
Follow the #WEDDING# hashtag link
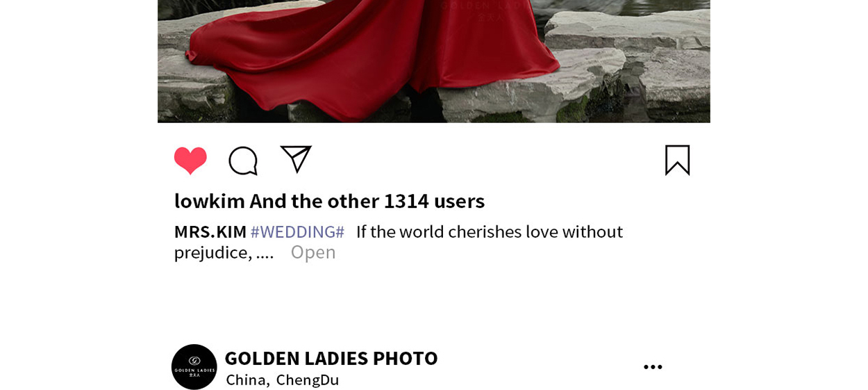[297, 231]
